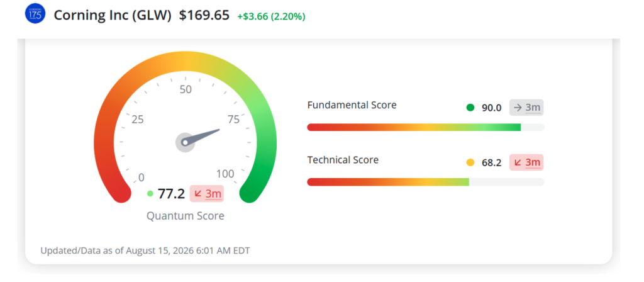Click the Updated/Data as of timestamp
The height and width of the screenshot is (282, 644).
pyautogui.click(x=145, y=251)
